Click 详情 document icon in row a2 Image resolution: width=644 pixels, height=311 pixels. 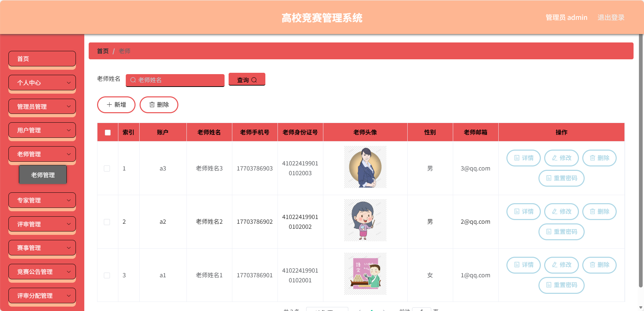pyautogui.click(x=517, y=212)
